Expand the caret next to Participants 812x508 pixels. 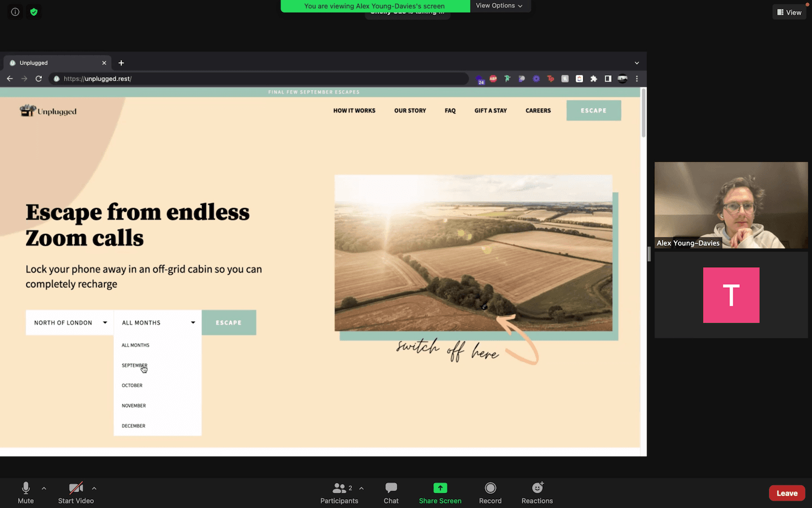coord(361,488)
